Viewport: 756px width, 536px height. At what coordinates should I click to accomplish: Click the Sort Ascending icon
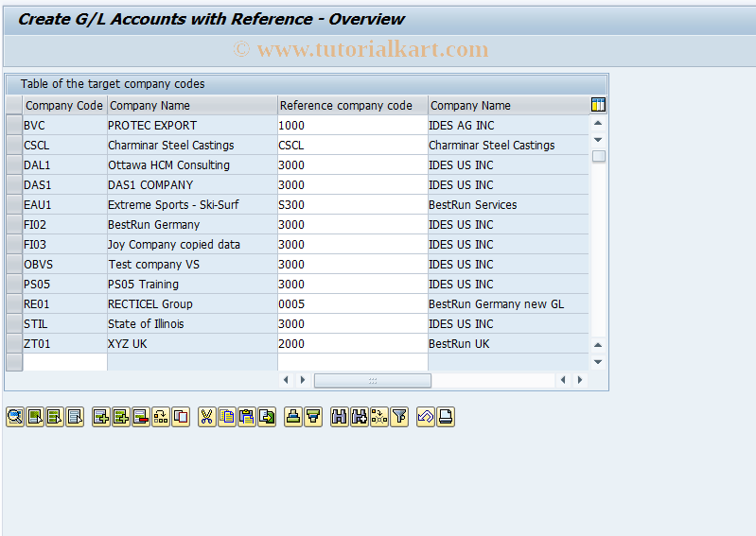(293, 417)
